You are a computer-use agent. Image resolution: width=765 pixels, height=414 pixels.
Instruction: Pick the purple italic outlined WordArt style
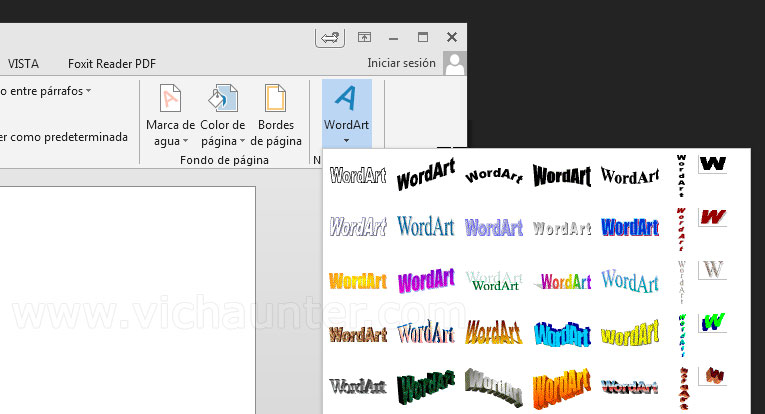(x=358, y=227)
